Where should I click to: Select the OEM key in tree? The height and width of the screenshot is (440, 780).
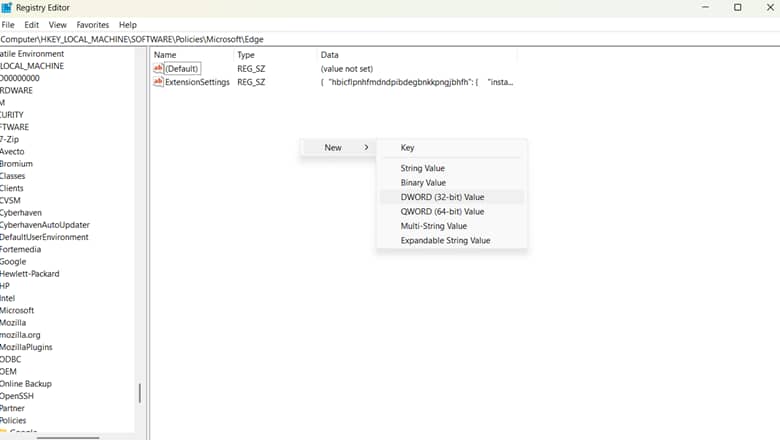coord(8,371)
